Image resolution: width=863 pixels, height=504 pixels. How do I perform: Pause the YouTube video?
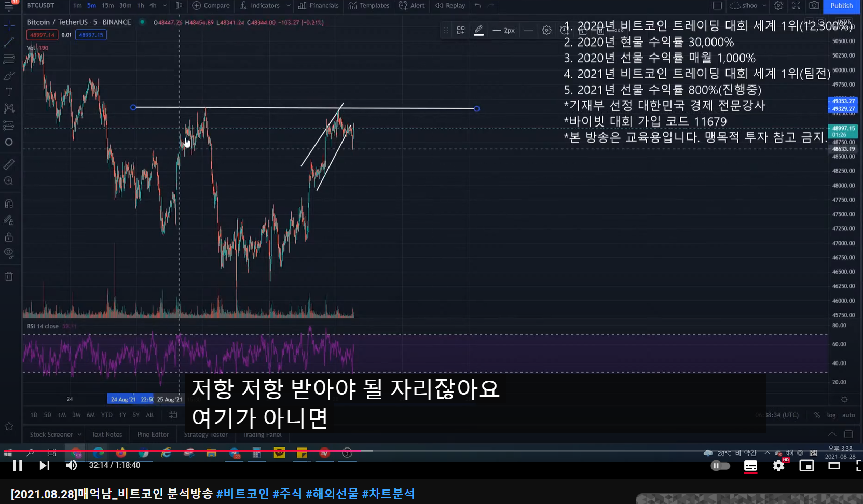tap(18, 466)
